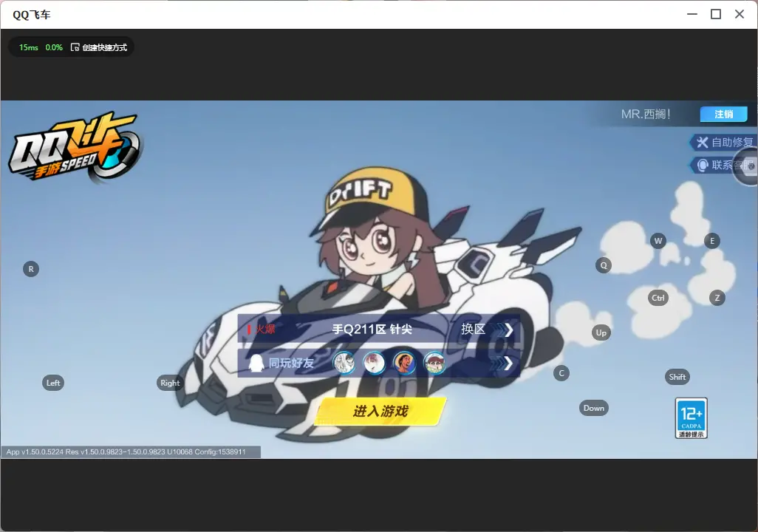Click the C key mapping button
Screen dimensions: 758x532
[x=561, y=373]
